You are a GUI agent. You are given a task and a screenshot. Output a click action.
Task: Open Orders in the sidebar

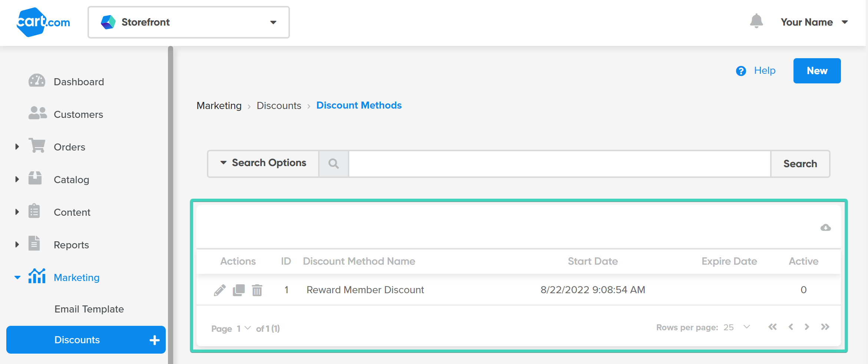[x=69, y=147]
